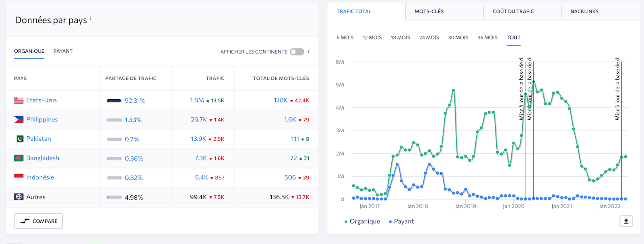
Task: Click the info icon beside Données par pays
Action: point(91,18)
